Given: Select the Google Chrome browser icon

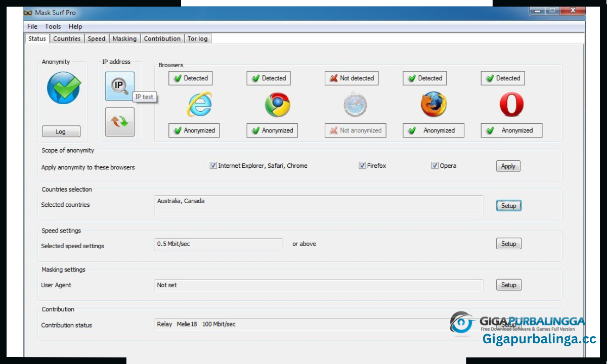Looking at the screenshot, I should 277,105.
